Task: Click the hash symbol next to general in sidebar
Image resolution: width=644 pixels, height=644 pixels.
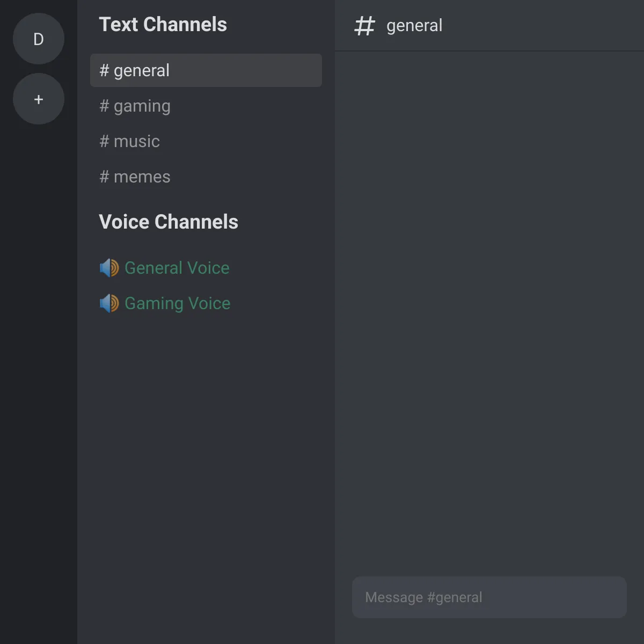Action: pos(104,70)
